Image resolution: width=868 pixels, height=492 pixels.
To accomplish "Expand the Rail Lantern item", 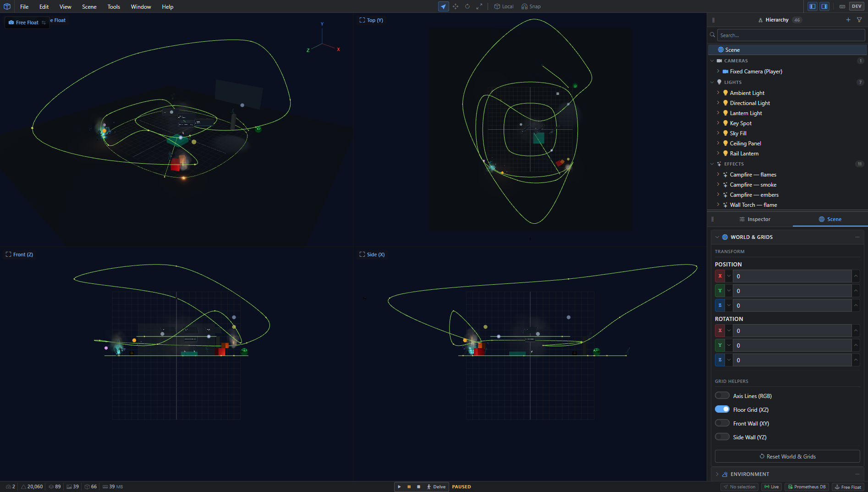I will (x=718, y=153).
